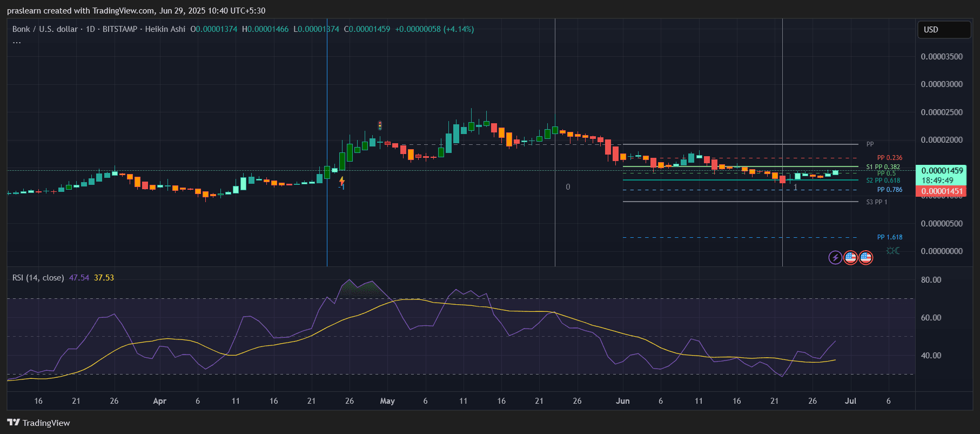
Task: Click the 0.00000000 price axis label
Action: pyautogui.click(x=942, y=251)
